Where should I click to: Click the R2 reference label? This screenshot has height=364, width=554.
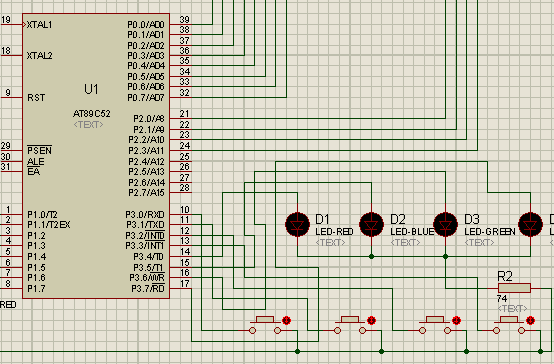click(x=505, y=276)
